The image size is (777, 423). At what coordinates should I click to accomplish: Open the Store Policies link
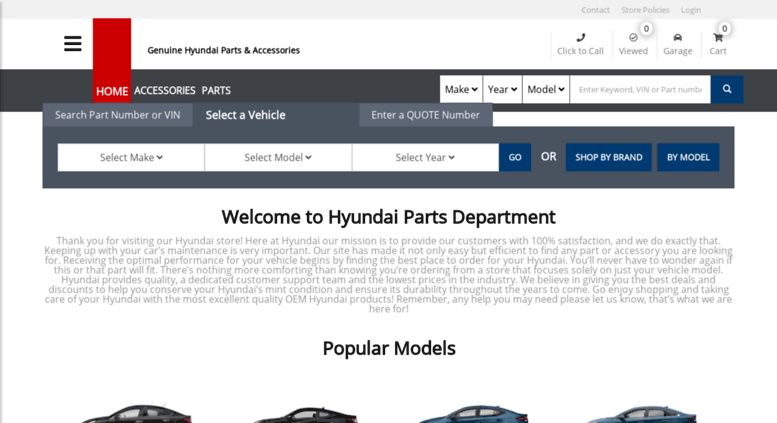click(x=645, y=10)
